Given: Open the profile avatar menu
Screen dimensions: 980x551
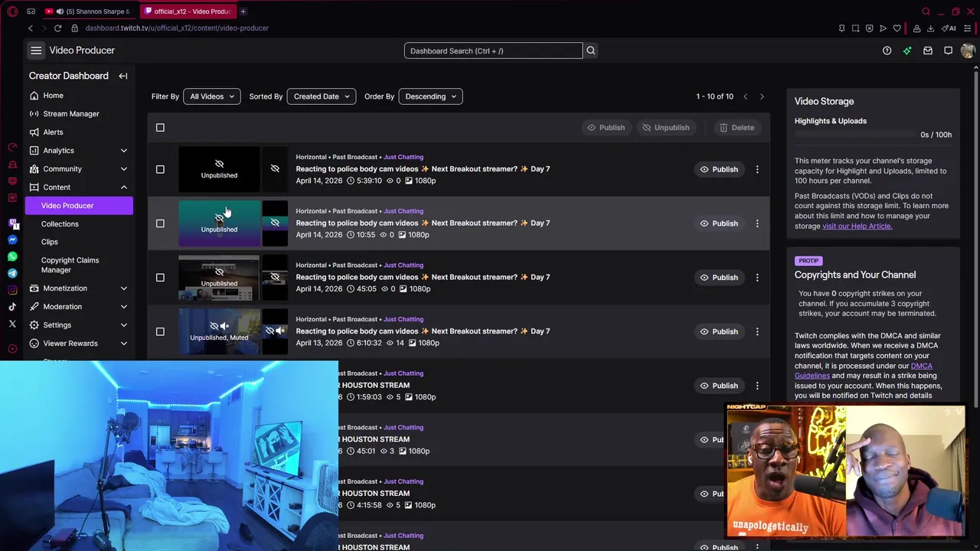Looking at the screenshot, I should tap(968, 51).
